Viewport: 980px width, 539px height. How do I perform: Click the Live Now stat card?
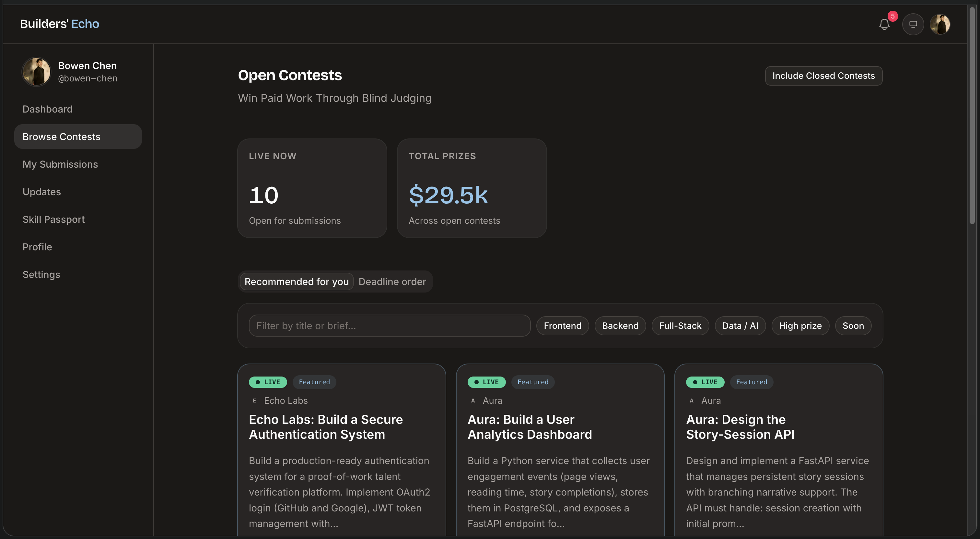point(312,188)
